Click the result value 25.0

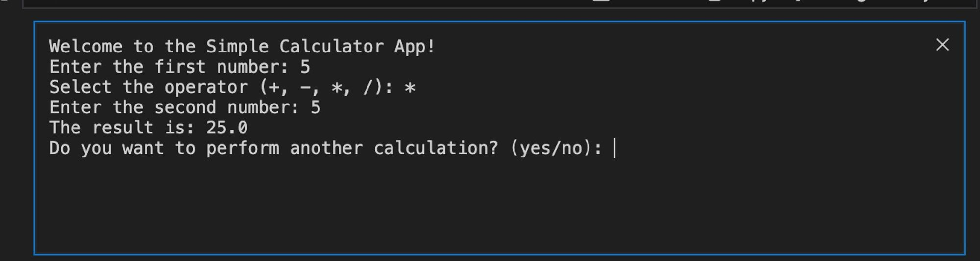point(227,128)
